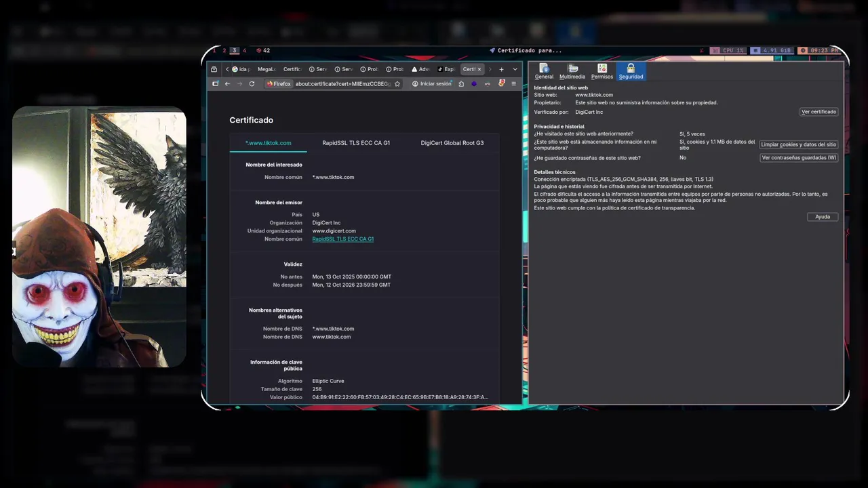The image size is (868, 488).
Task: Switch to workspace 1 in top bar
Action: [214, 51]
